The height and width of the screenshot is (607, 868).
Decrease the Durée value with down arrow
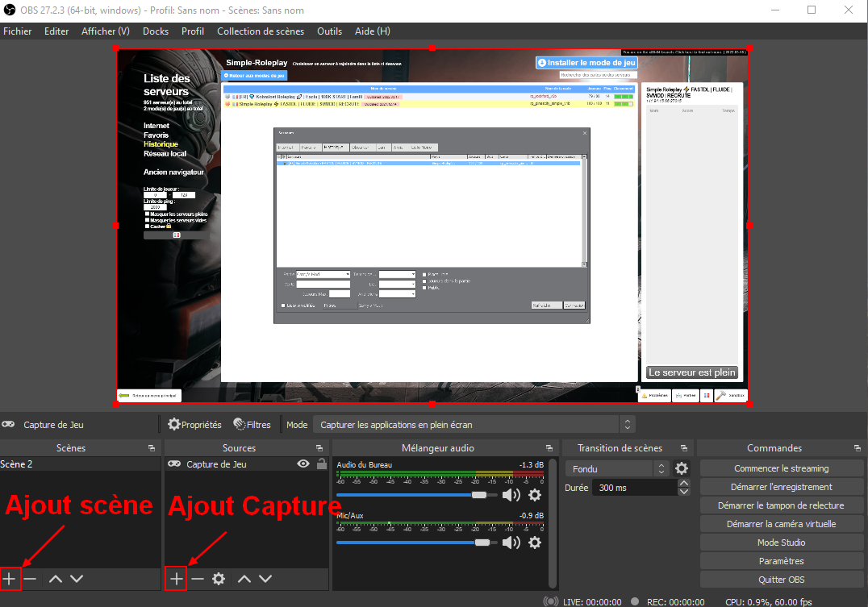[x=684, y=492]
